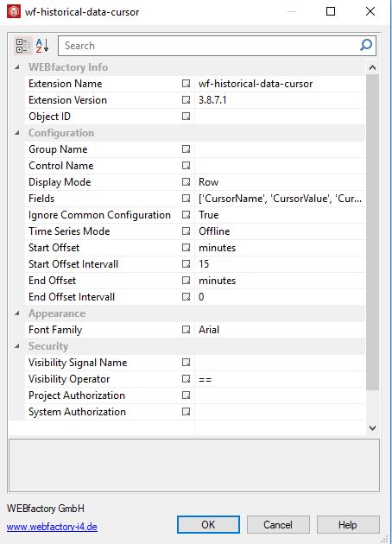Click the marker square beside Extension Name
Screen dimensions: 392x544
click(186, 84)
